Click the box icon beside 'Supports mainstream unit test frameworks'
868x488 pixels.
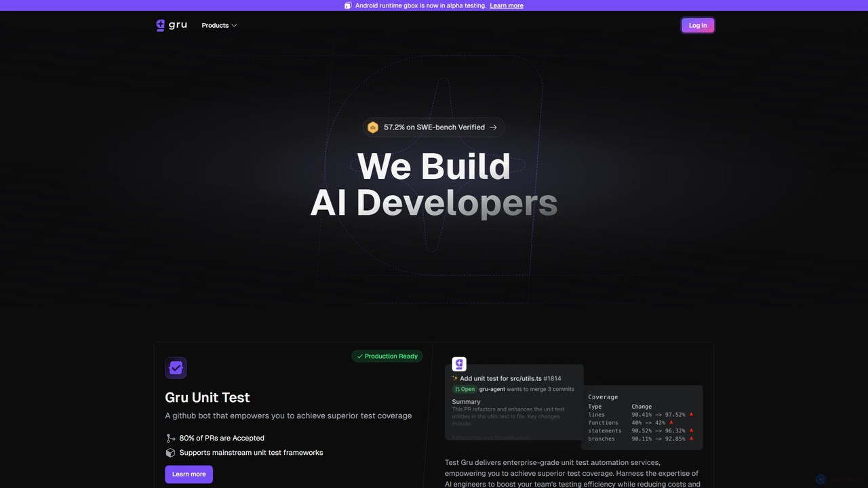tap(170, 453)
